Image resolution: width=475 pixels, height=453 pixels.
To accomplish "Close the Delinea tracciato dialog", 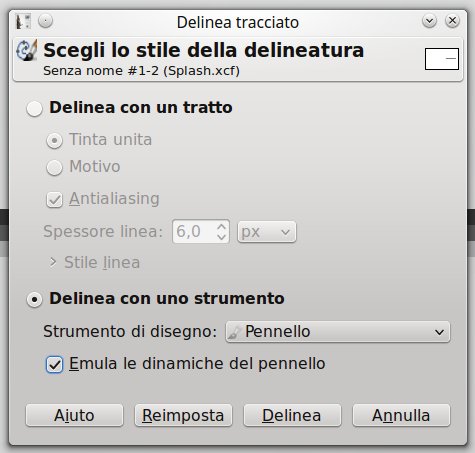I will pyautogui.click(x=452, y=21).
